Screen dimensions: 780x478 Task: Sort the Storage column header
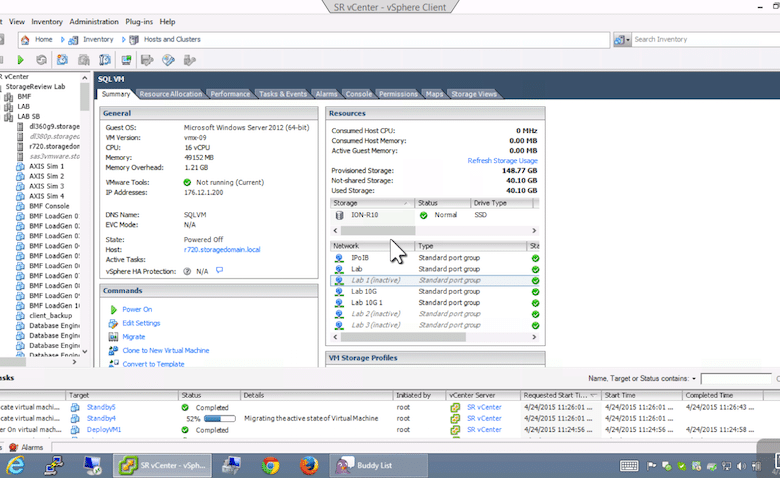pos(372,203)
